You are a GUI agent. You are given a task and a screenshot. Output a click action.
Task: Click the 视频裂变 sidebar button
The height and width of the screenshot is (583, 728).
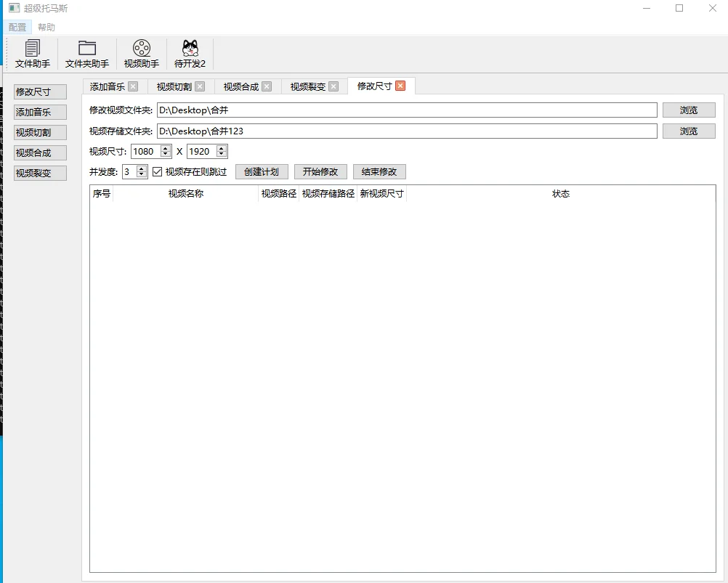(41, 174)
